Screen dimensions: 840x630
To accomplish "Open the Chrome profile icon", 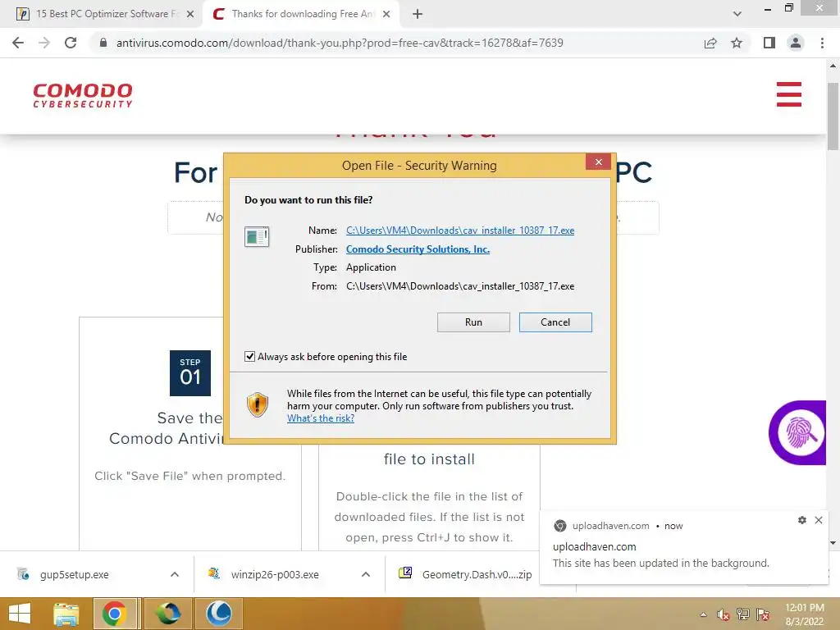I will (x=796, y=43).
